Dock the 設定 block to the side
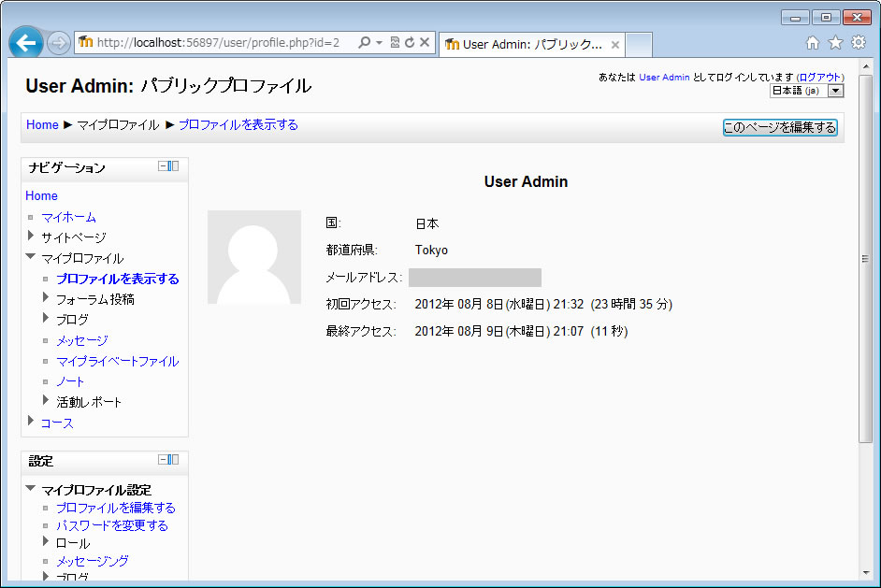This screenshot has height=588, width=881. point(174,460)
